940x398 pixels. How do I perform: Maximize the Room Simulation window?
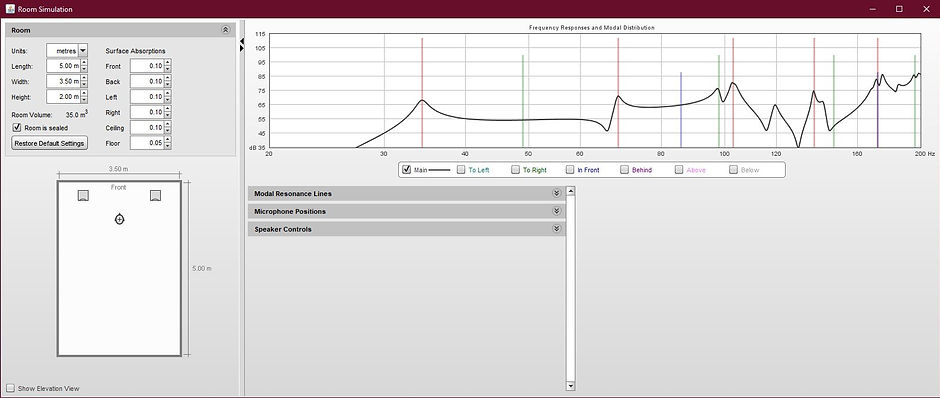click(899, 9)
